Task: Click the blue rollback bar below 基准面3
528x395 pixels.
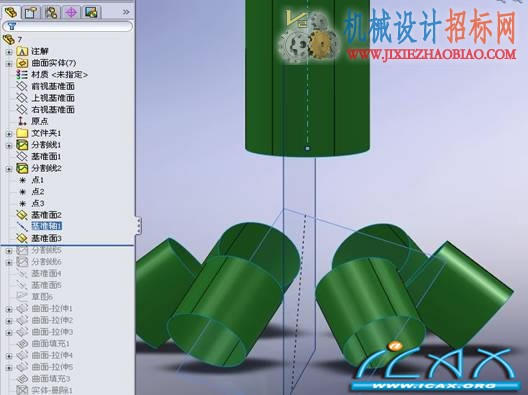Action: (67, 245)
